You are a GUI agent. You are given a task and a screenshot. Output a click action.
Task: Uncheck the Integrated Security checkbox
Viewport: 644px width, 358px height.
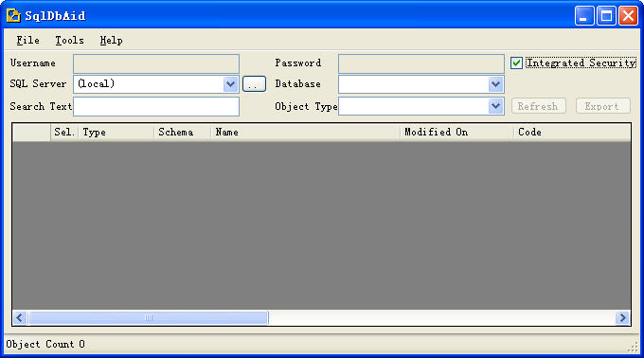(x=516, y=63)
